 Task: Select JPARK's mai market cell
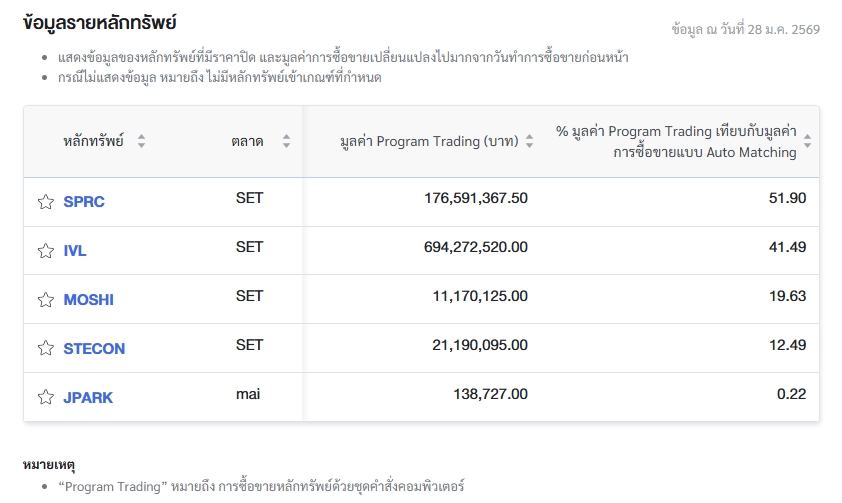click(x=248, y=394)
